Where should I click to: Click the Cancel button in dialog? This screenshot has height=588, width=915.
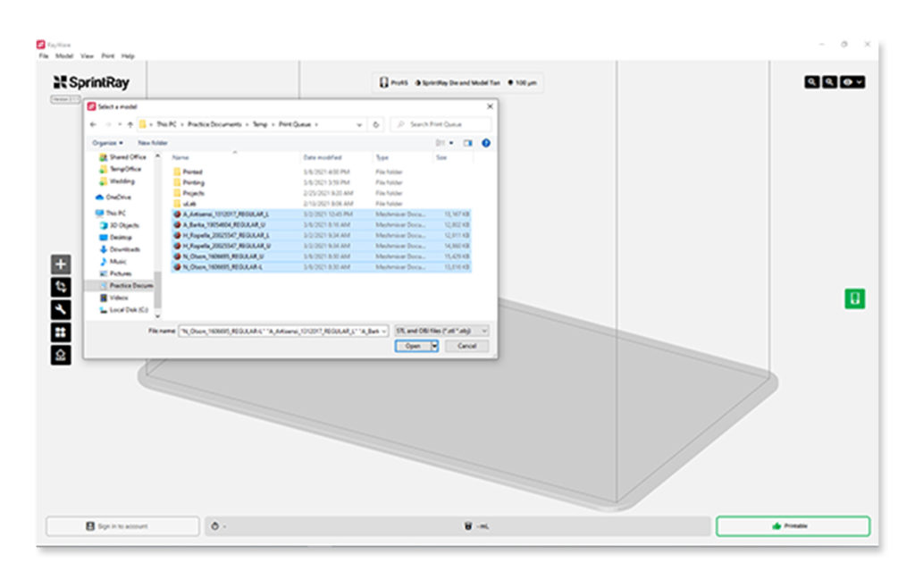click(466, 346)
